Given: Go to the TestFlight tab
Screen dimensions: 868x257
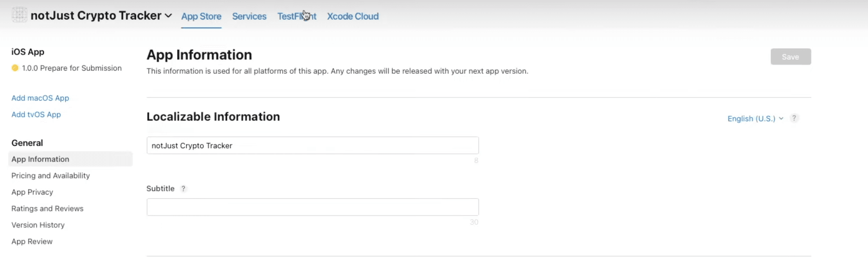Looking at the screenshot, I should (297, 16).
